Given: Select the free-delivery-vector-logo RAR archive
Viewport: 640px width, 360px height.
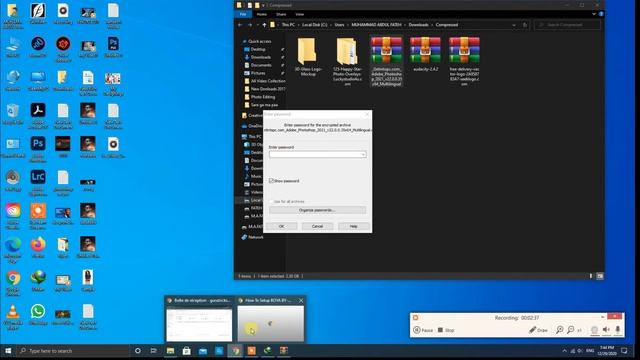Looking at the screenshot, I should tap(464, 61).
